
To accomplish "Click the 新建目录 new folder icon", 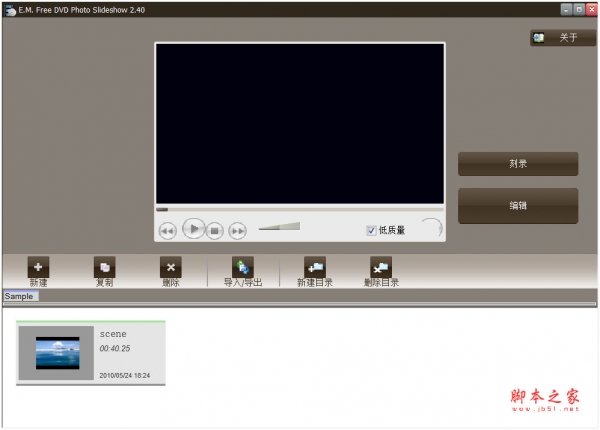I will coord(315,267).
